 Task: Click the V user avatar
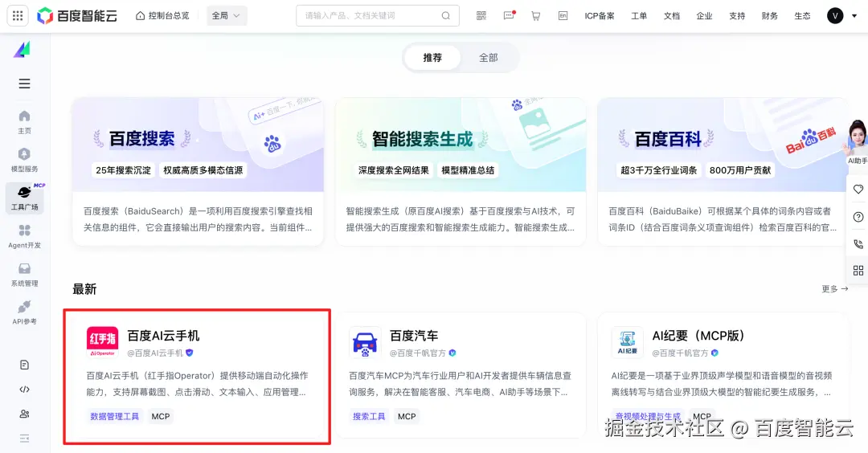[835, 15]
